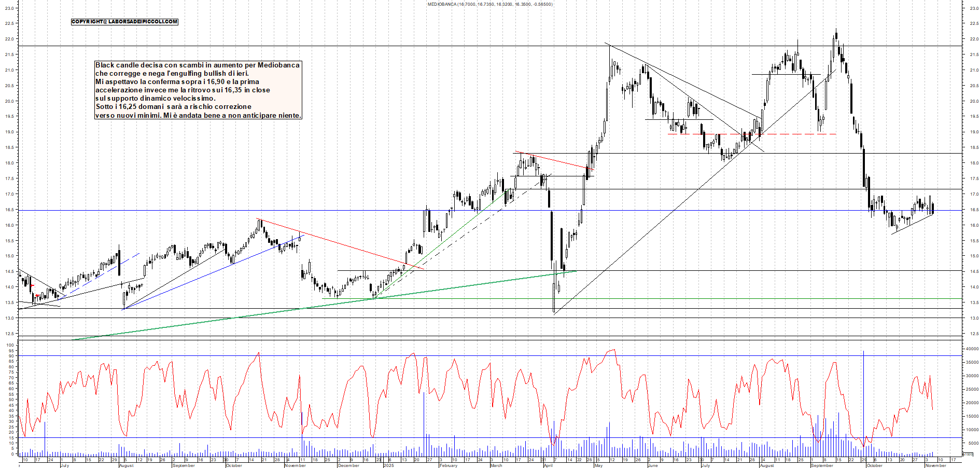
Task: Select the 40000 volume scale label
Action: pos(973,349)
